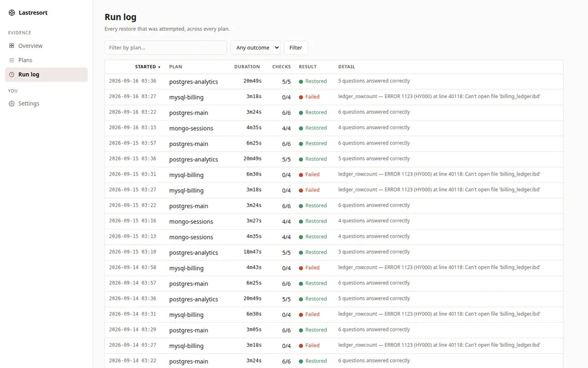Click the Run log page heading
This screenshot has height=368, width=588.
120,17
